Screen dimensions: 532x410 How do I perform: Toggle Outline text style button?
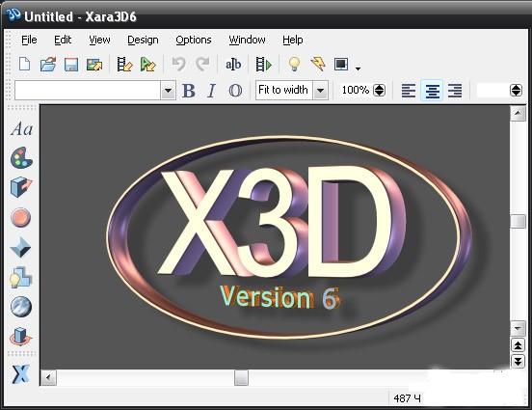(235, 91)
